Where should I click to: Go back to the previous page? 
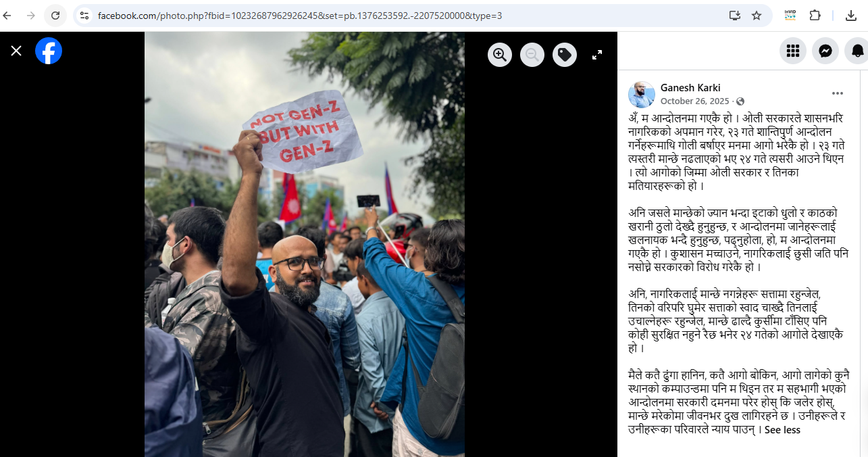[x=7, y=15]
